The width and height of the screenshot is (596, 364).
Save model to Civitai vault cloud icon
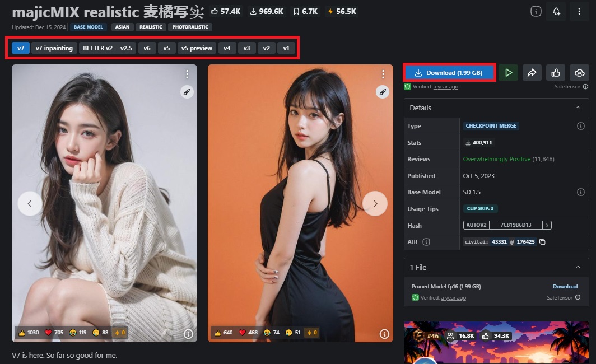[x=579, y=72]
